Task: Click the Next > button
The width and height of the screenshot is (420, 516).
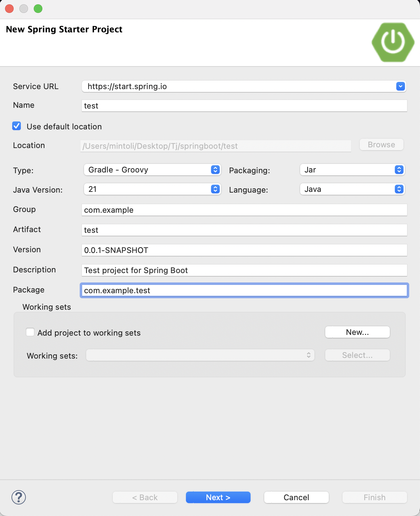Action: (218, 497)
